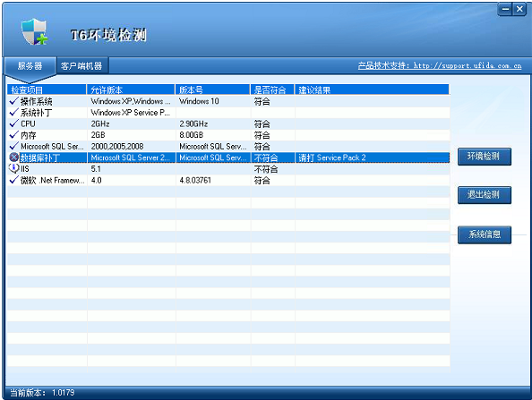Click the red error icon beside 数据库补丁
The width and height of the screenshot is (532, 400).
(x=14, y=157)
